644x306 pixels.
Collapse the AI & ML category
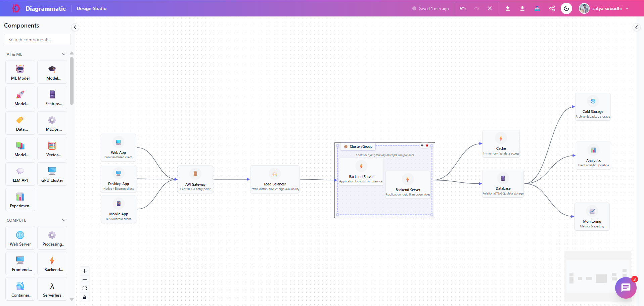pos(63,54)
